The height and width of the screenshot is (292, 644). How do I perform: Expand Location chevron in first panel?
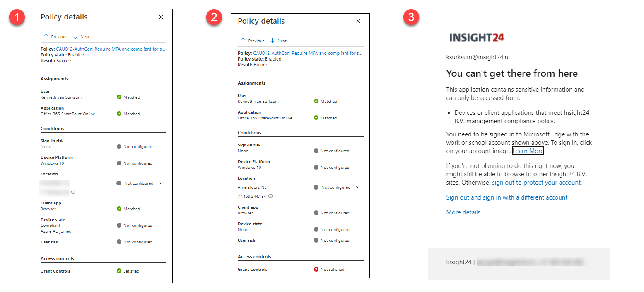[x=161, y=182]
